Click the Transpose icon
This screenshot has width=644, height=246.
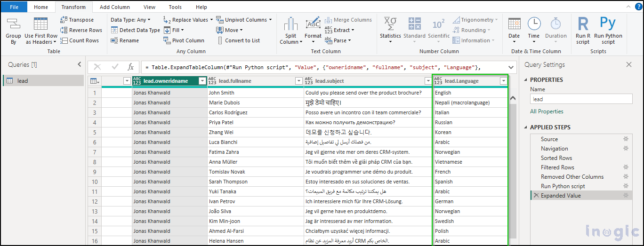64,20
